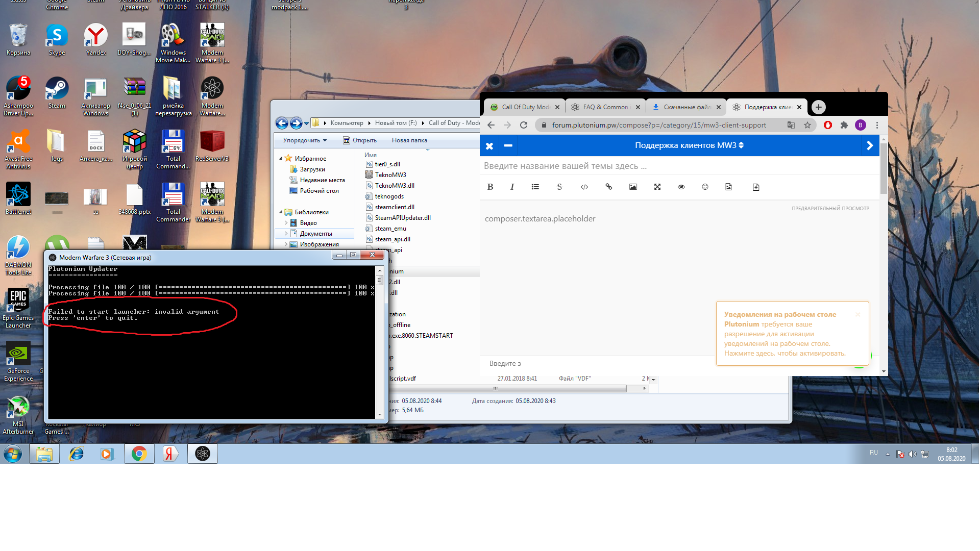Go back in Chrome browser
This screenshot has width=980, height=551.
point(491,125)
